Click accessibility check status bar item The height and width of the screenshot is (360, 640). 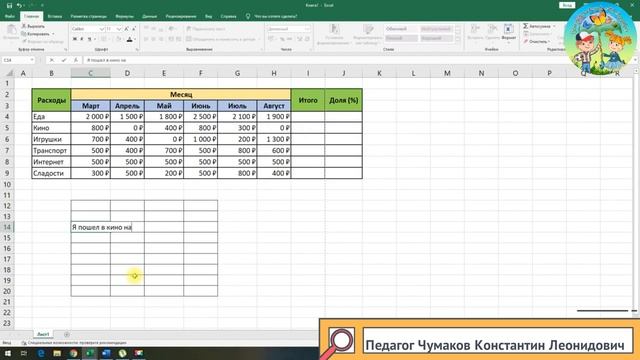(74, 343)
